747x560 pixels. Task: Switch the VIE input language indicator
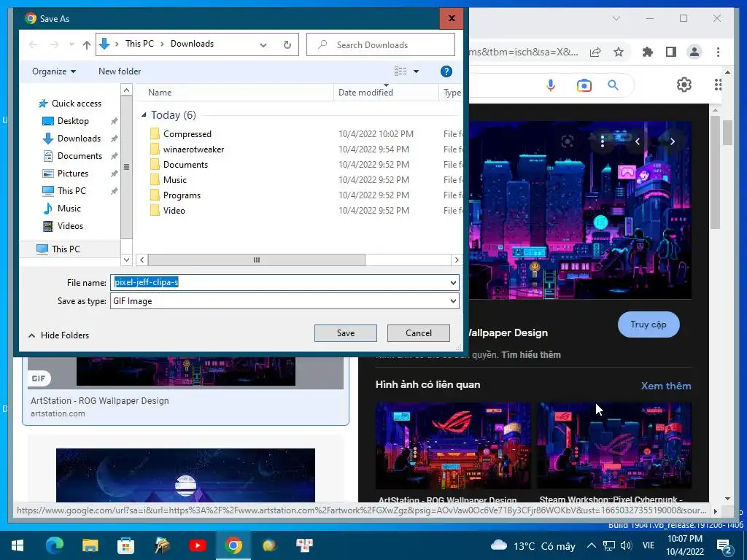649,545
